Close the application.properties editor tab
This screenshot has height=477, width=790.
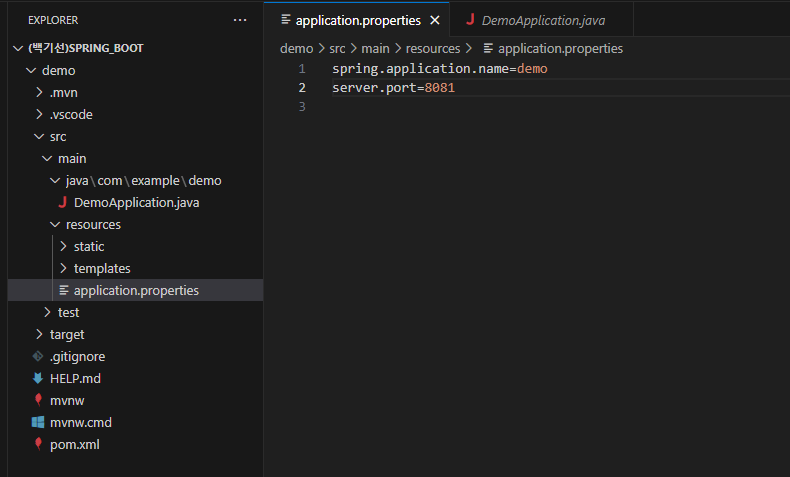tap(434, 20)
